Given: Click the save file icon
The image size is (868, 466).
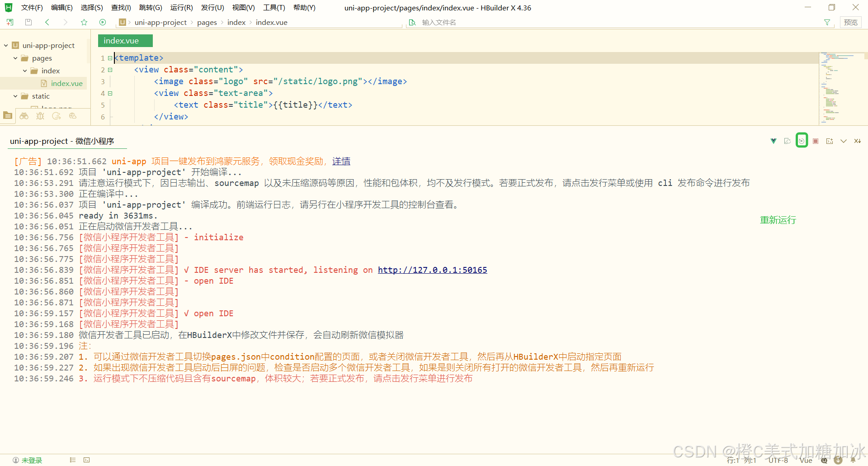Looking at the screenshot, I should (x=28, y=22).
